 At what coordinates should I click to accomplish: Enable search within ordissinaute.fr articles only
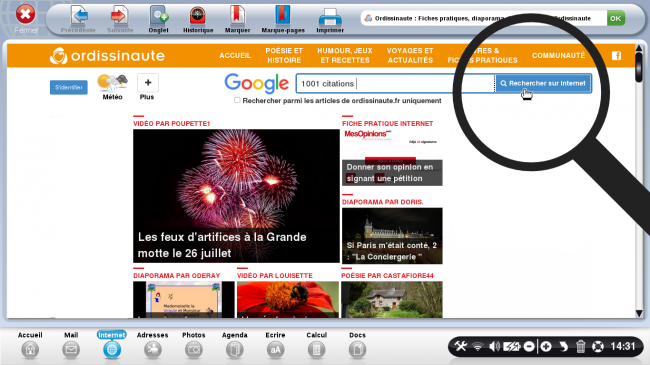tap(237, 100)
